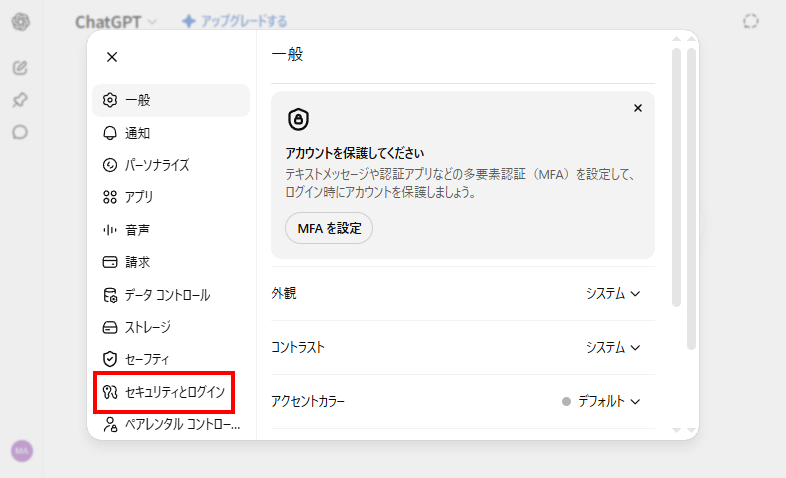
Task: Open the MA user avatar at the bottom left
Action: (22, 451)
